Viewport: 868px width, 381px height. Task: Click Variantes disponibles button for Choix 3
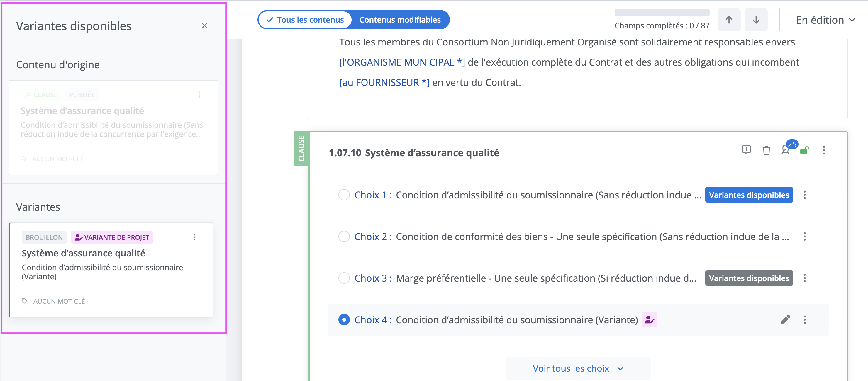pos(749,278)
